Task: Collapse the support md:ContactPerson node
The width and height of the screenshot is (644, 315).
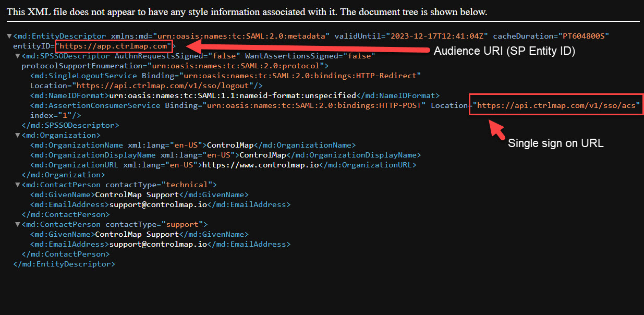Action: point(18,224)
